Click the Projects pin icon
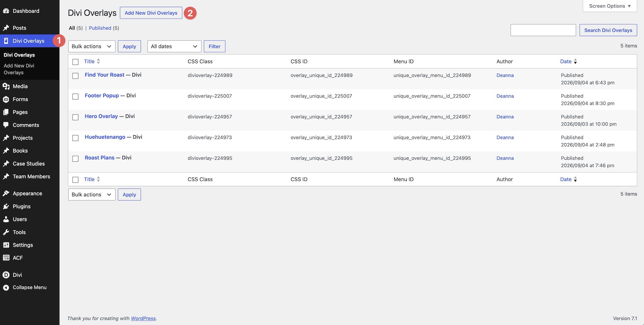This screenshot has height=325, width=644. (6, 138)
